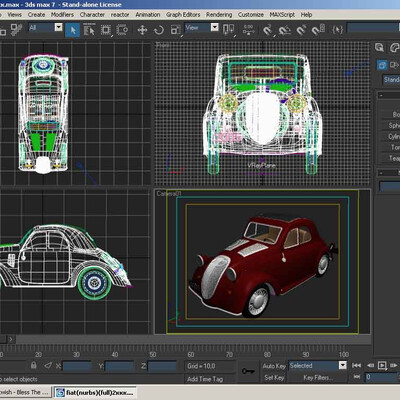400x400 pixels.
Task: Click Add Time Tag
Action: (x=205, y=379)
